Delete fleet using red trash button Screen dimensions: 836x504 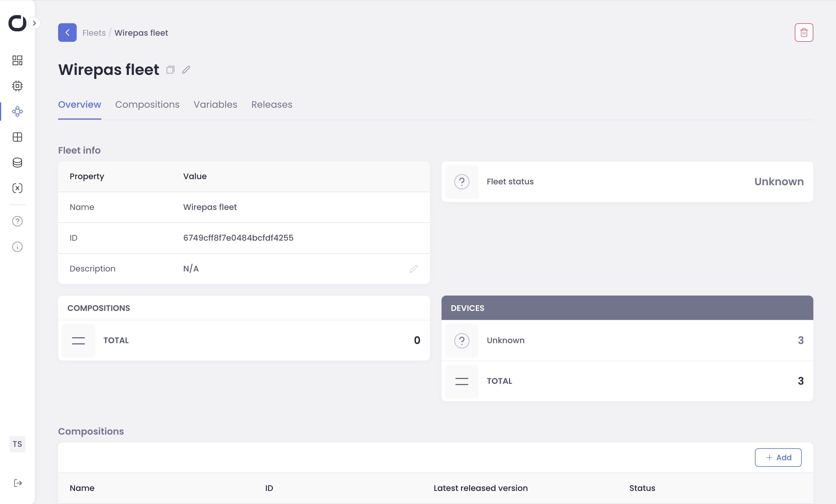click(x=803, y=33)
